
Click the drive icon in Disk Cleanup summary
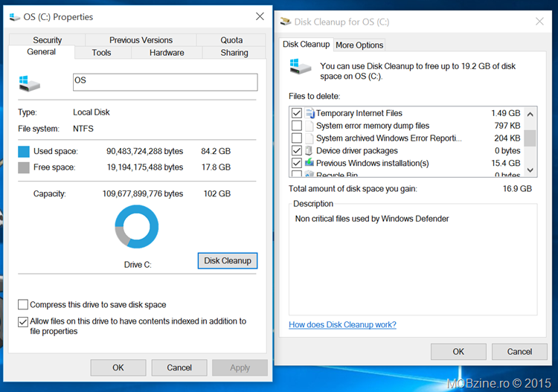tap(301, 66)
